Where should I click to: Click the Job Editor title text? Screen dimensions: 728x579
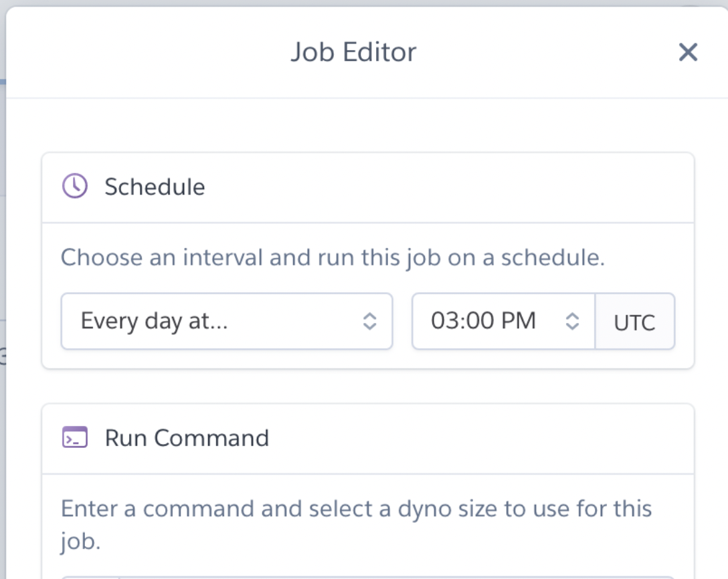coord(353,52)
